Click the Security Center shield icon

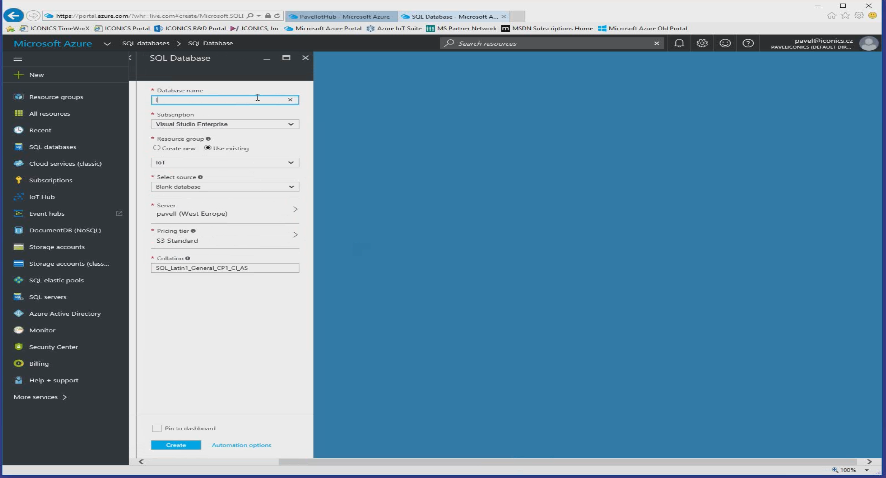click(19, 347)
